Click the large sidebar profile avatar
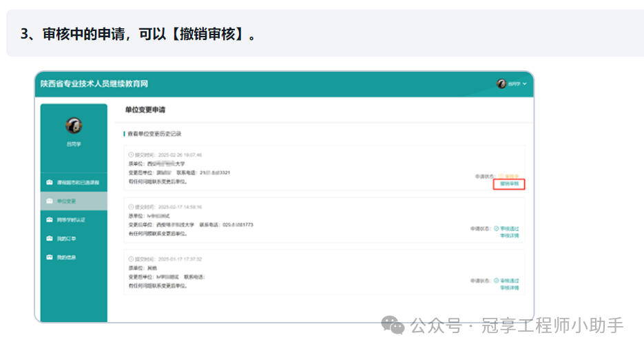Viewport: 644px width, 351px height. pos(74,126)
